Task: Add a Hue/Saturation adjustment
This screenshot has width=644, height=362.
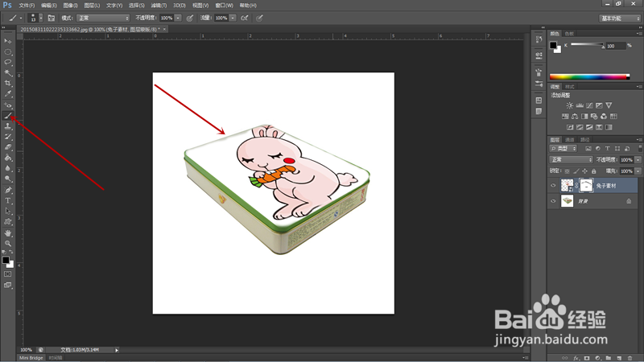Action: click(565, 117)
